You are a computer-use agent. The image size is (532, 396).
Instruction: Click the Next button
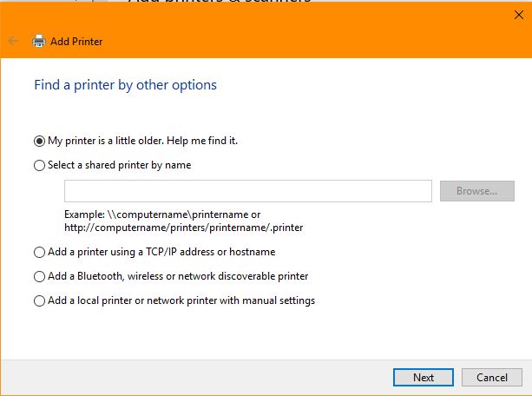tap(424, 377)
